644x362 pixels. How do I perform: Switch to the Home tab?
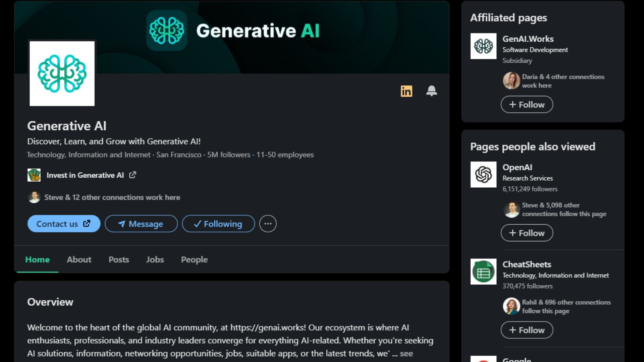[x=37, y=259]
